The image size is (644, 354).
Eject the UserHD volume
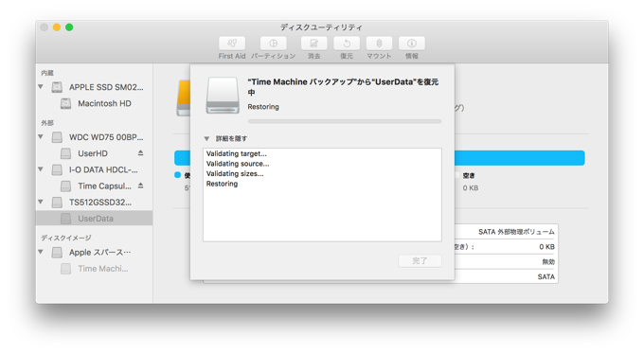[x=140, y=153]
